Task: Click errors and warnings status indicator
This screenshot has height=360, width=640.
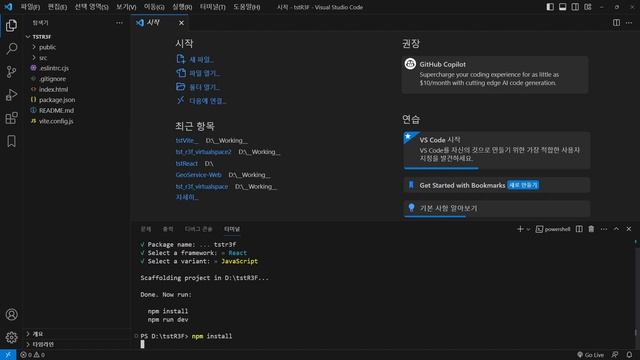Action: point(33,355)
